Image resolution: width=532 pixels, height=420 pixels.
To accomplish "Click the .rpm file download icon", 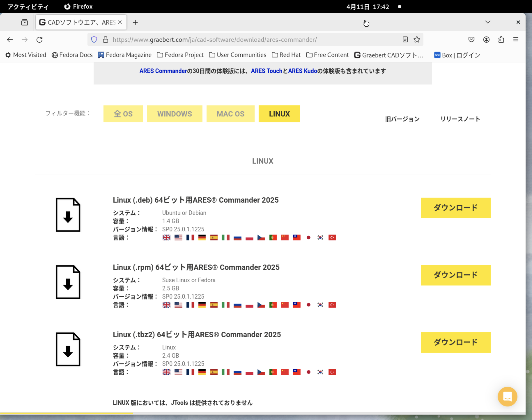I will coord(68,282).
